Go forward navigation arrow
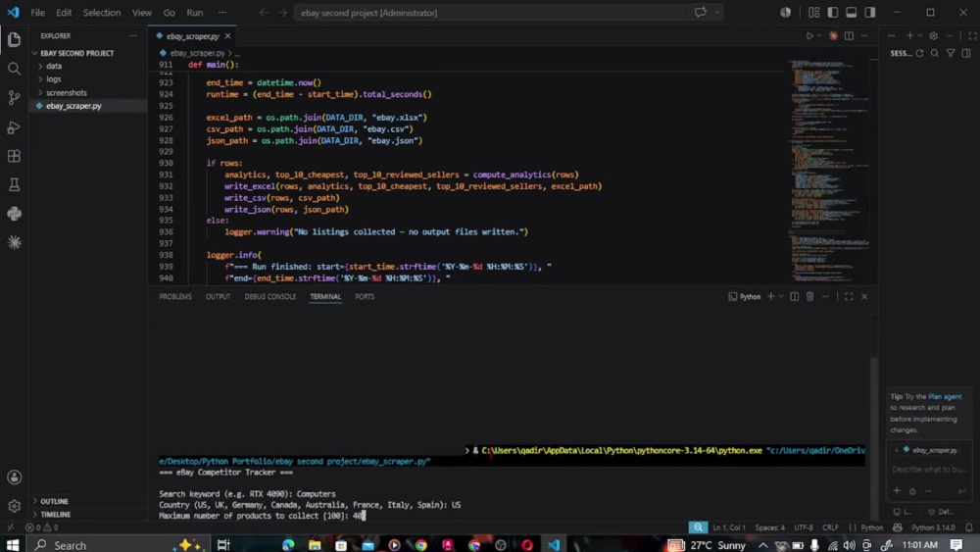Image resolution: width=980 pixels, height=552 pixels. pos(282,13)
